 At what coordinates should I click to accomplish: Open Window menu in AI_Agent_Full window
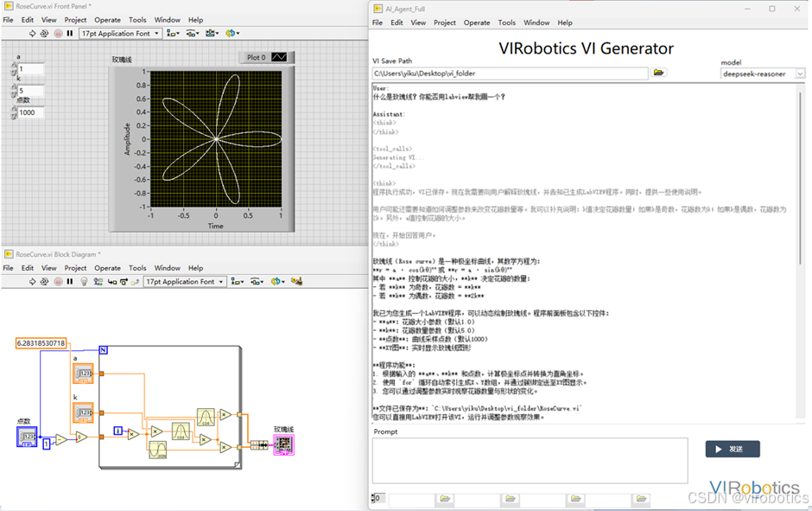(x=536, y=22)
